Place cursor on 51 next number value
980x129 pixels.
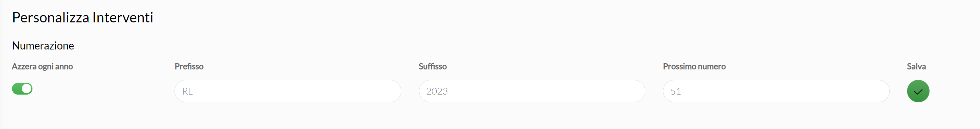coord(675,91)
